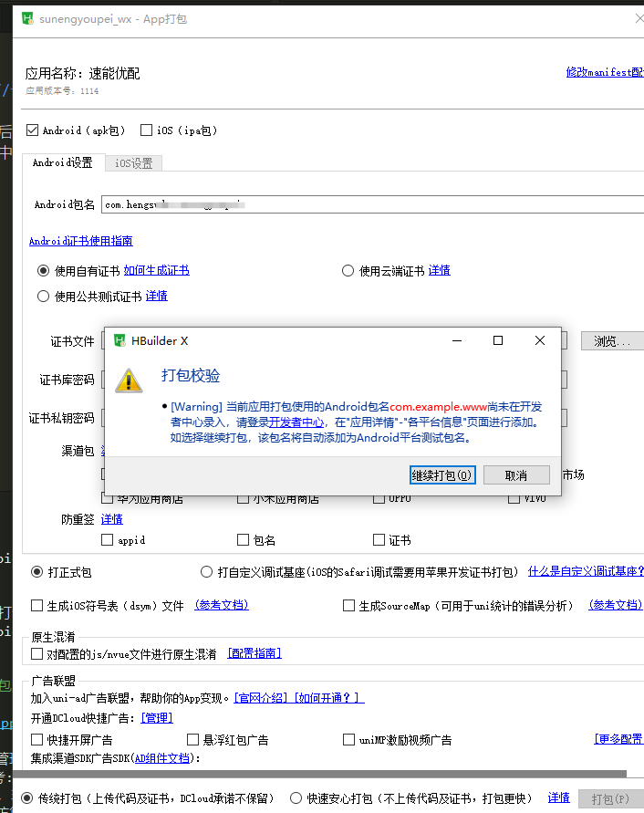Open [更多配置] link in 广告联盟

pos(618,739)
